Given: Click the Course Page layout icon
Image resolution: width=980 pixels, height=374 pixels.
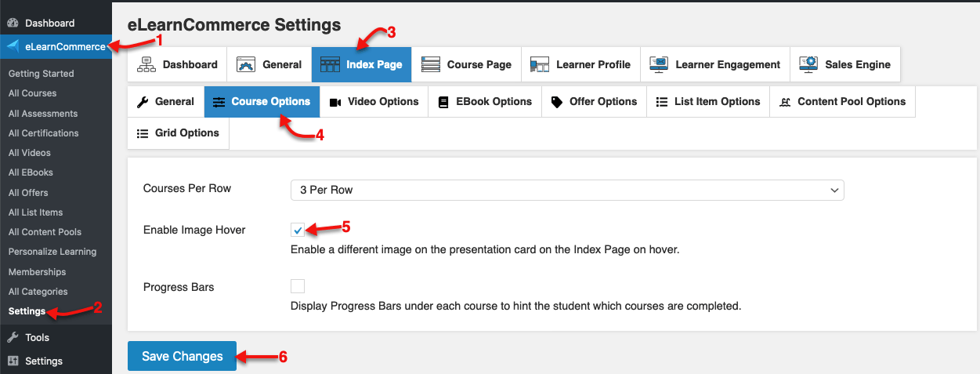Looking at the screenshot, I should coord(430,64).
